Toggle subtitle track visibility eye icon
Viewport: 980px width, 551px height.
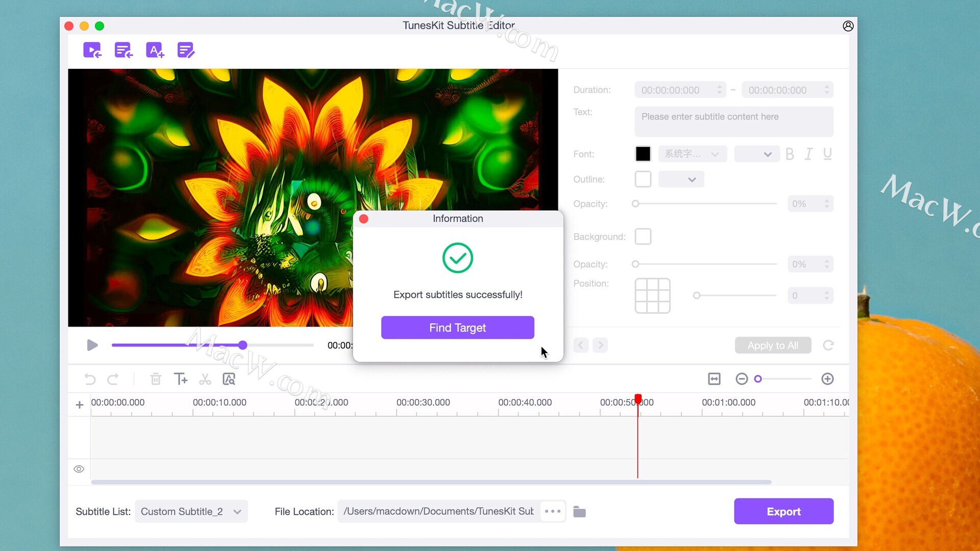[79, 469]
